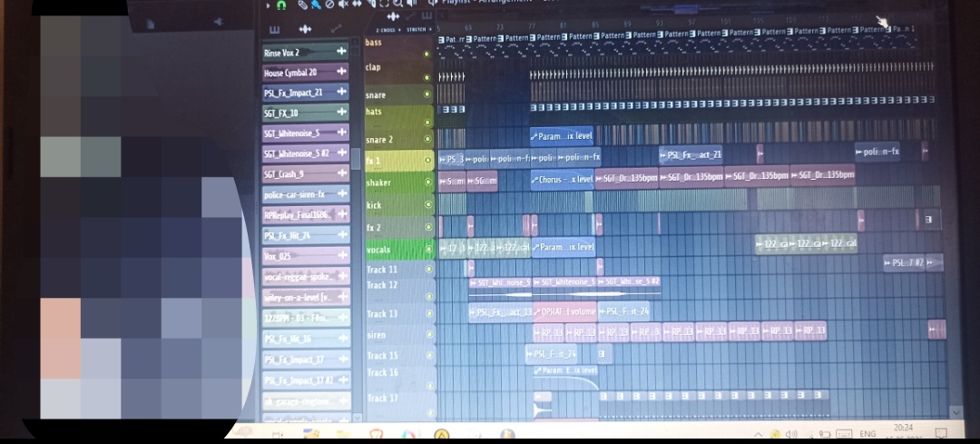Click the piano keys icon above STRETCH

[427, 15]
